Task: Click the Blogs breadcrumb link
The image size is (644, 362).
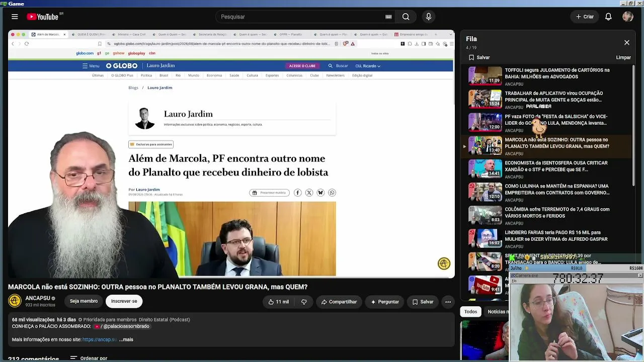Action: 133,87
